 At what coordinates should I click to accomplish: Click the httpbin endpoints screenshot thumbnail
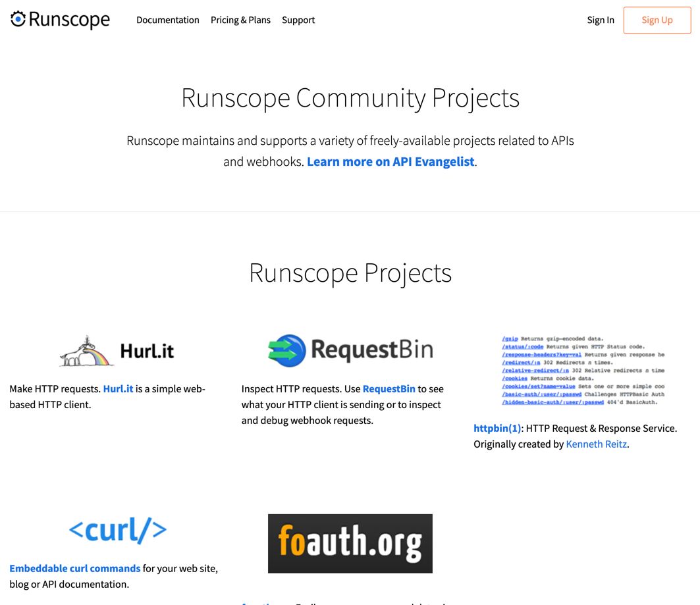click(x=583, y=371)
